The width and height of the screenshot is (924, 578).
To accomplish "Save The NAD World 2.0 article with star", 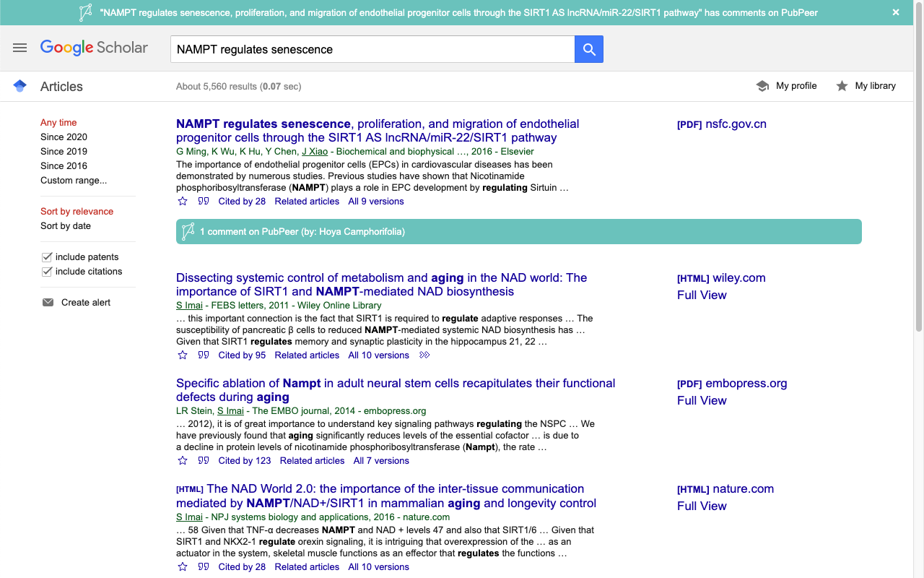I will [183, 567].
